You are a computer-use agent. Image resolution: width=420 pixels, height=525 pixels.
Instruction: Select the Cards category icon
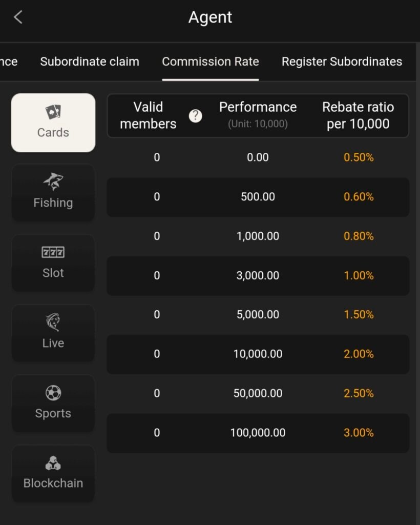(x=53, y=112)
